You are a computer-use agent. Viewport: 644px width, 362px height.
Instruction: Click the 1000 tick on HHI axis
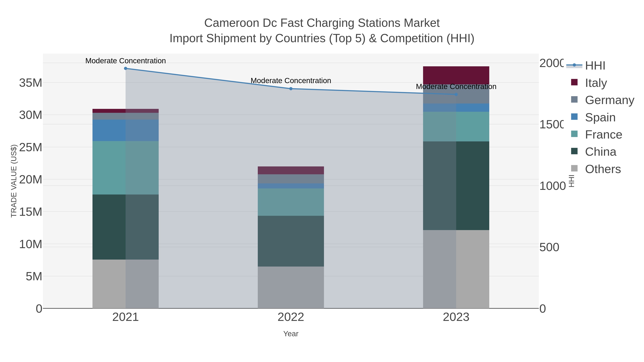[x=553, y=186]
